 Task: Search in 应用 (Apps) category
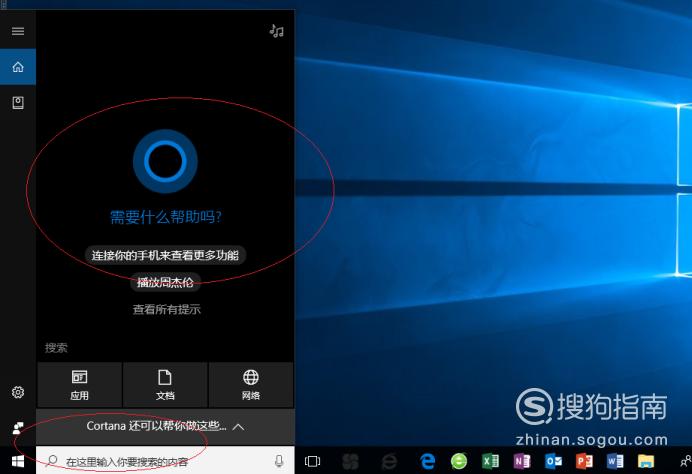point(79,385)
